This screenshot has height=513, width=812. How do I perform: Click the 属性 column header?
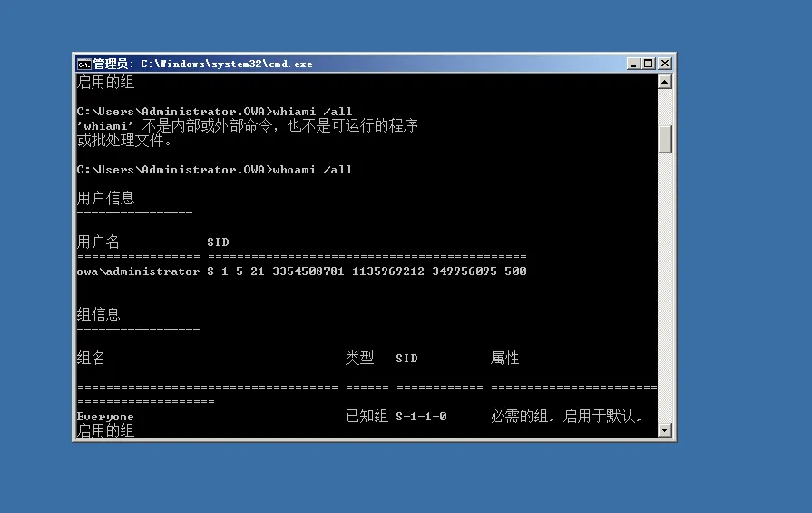[504, 359]
